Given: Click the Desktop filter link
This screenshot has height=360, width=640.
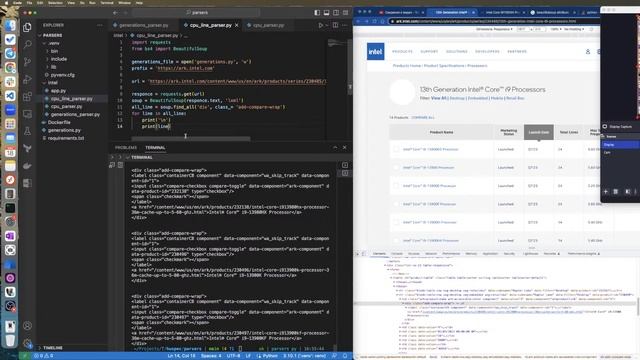Looking at the screenshot, I should tap(457, 98).
